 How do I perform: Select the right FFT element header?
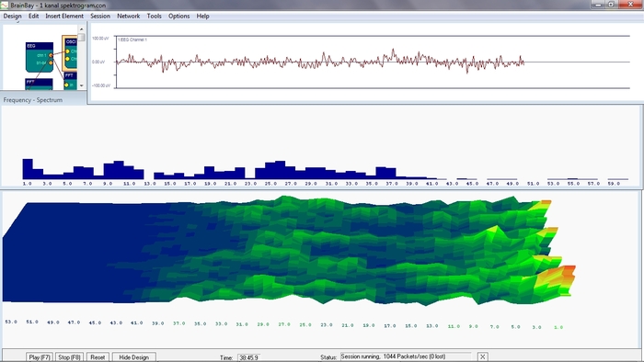70,76
